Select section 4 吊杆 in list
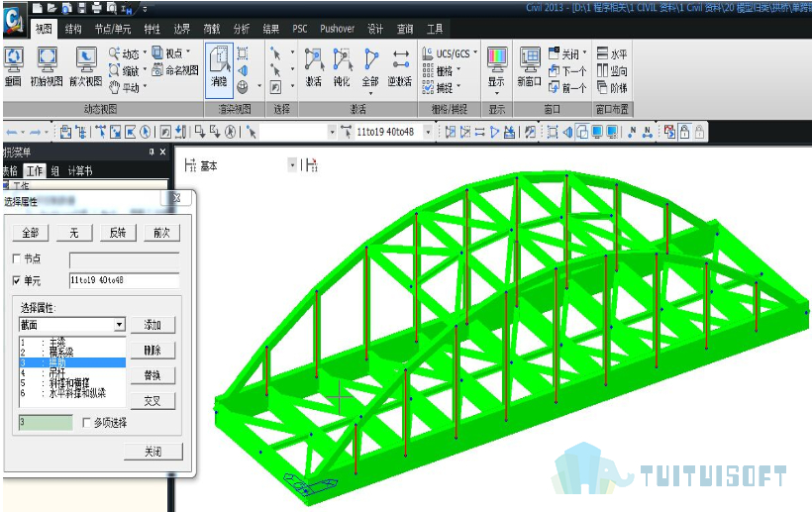812x512 pixels. pos(72,372)
